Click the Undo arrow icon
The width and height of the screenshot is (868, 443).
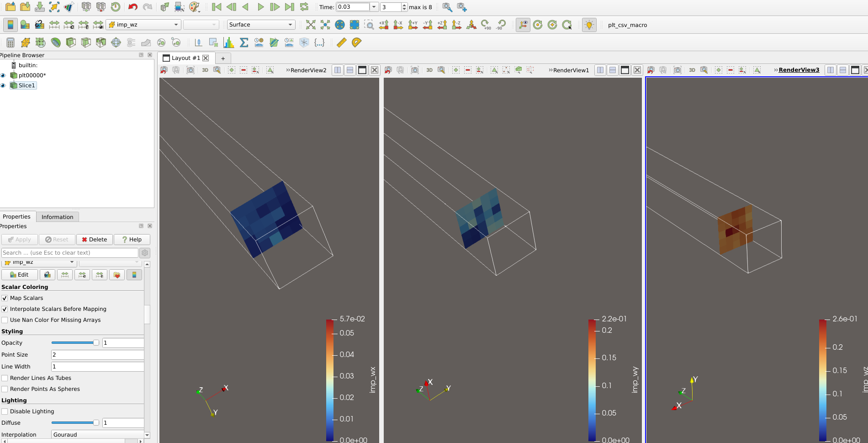pyautogui.click(x=132, y=7)
